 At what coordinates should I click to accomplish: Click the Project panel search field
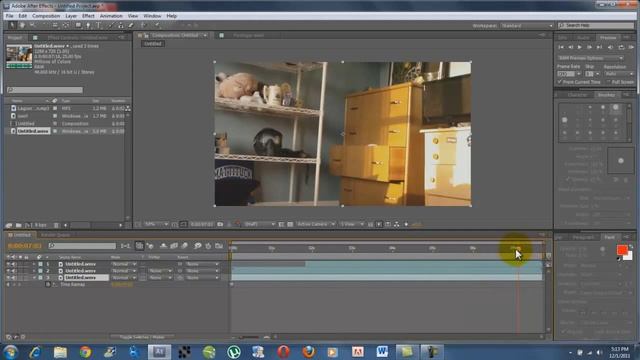45,90
